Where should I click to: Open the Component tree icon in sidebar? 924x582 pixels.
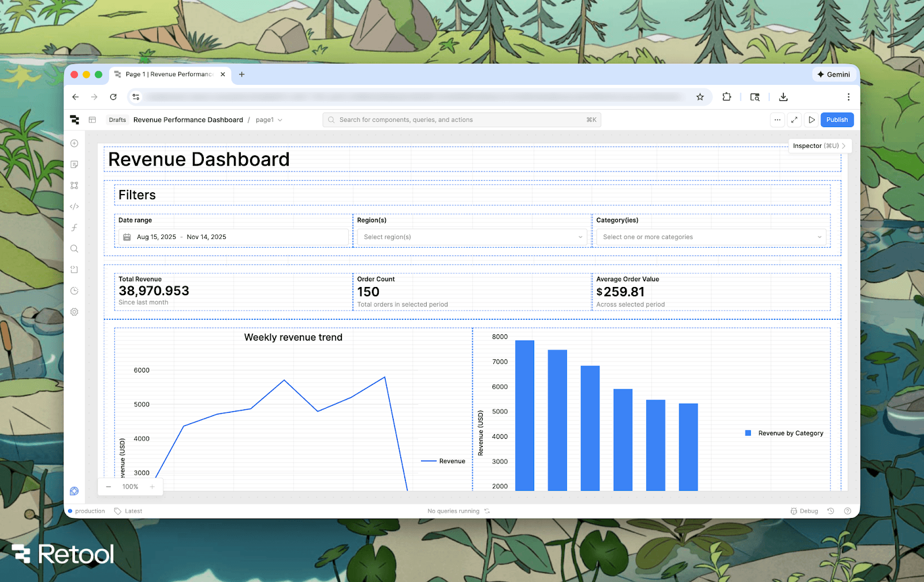[74, 185]
